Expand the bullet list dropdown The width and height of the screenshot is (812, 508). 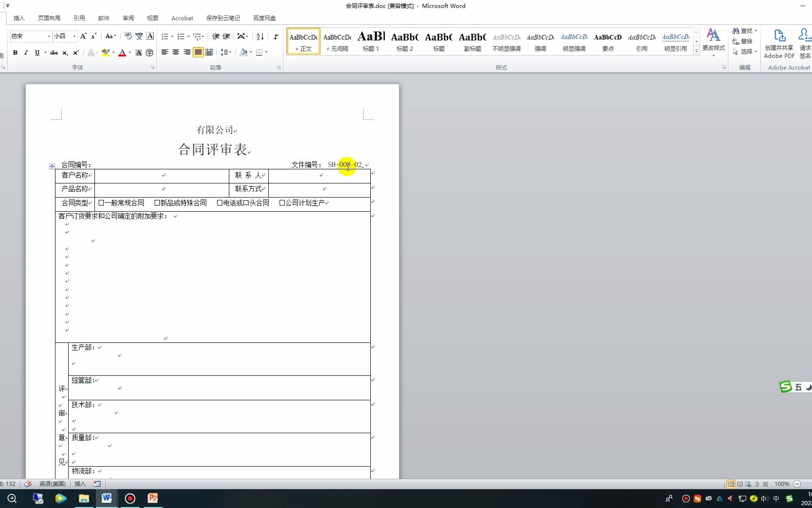[x=172, y=36]
